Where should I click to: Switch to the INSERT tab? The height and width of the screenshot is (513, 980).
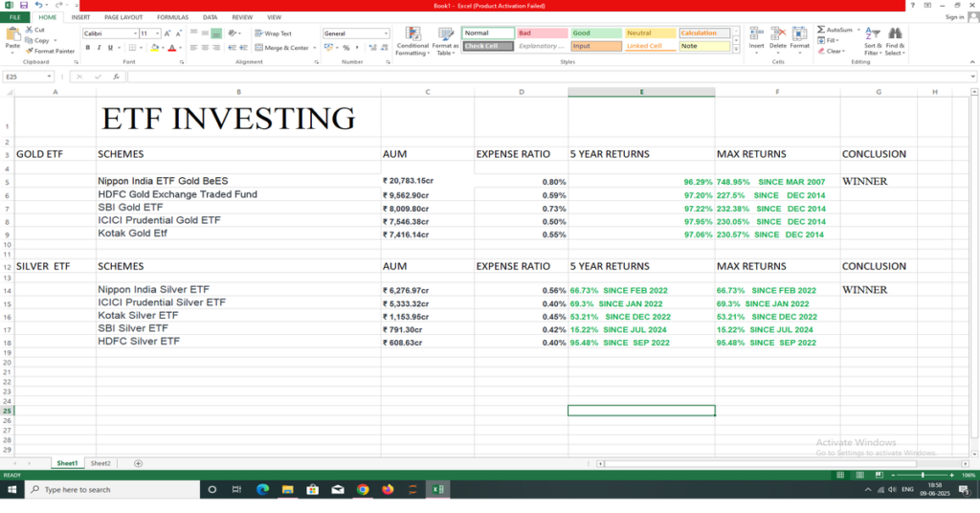click(x=80, y=17)
